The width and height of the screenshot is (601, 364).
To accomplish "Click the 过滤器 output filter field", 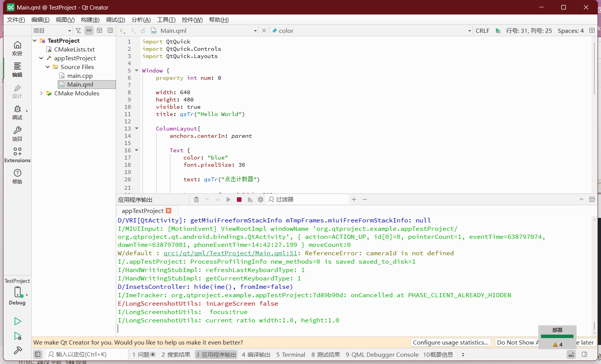I will coord(308,200).
